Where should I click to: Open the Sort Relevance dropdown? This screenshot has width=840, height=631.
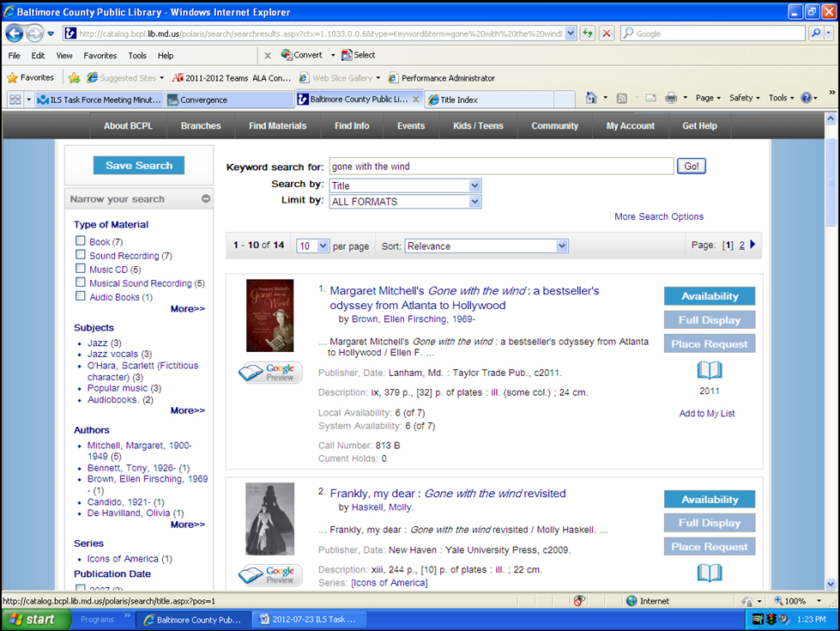(486, 246)
